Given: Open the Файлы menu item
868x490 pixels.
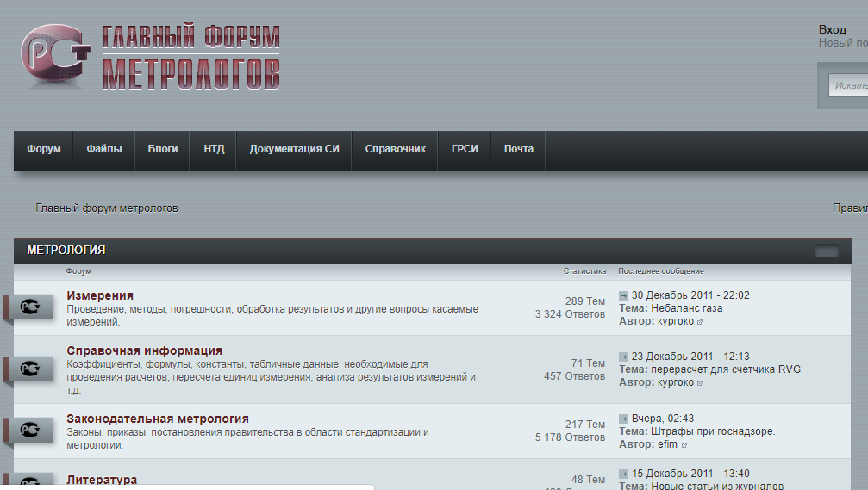Looking at the screenshot, I should (103, 149).
